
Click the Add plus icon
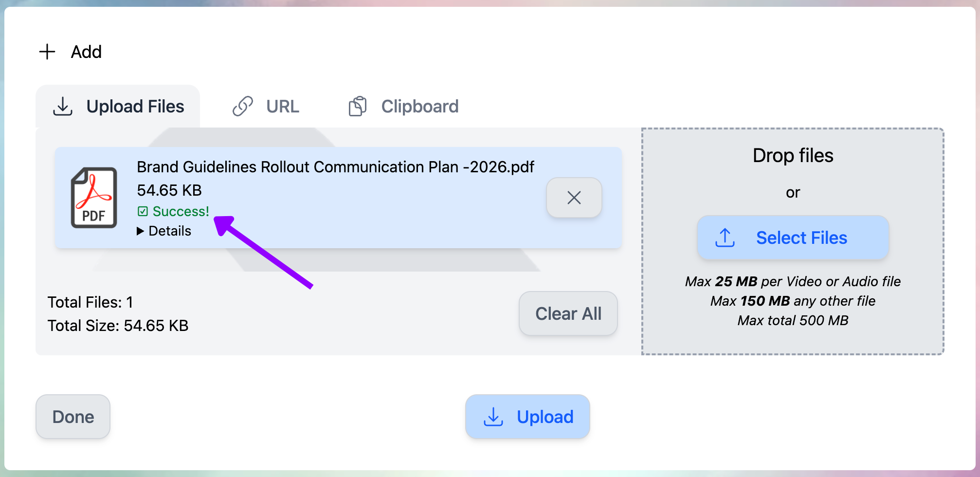47,51
